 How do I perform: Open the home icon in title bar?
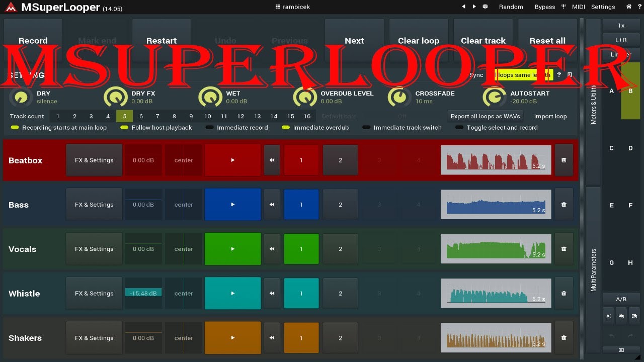(628, 7)
